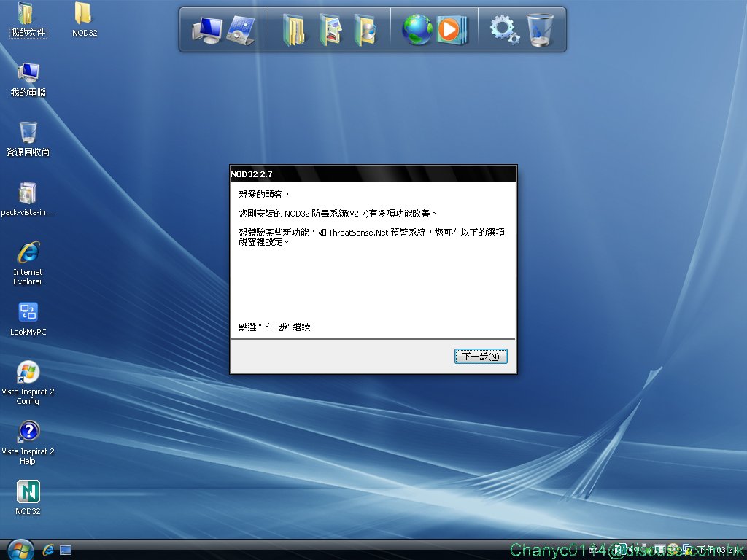Select the LookMyPC desktop icon
The image size is (747, 560).
coord(28,319)
